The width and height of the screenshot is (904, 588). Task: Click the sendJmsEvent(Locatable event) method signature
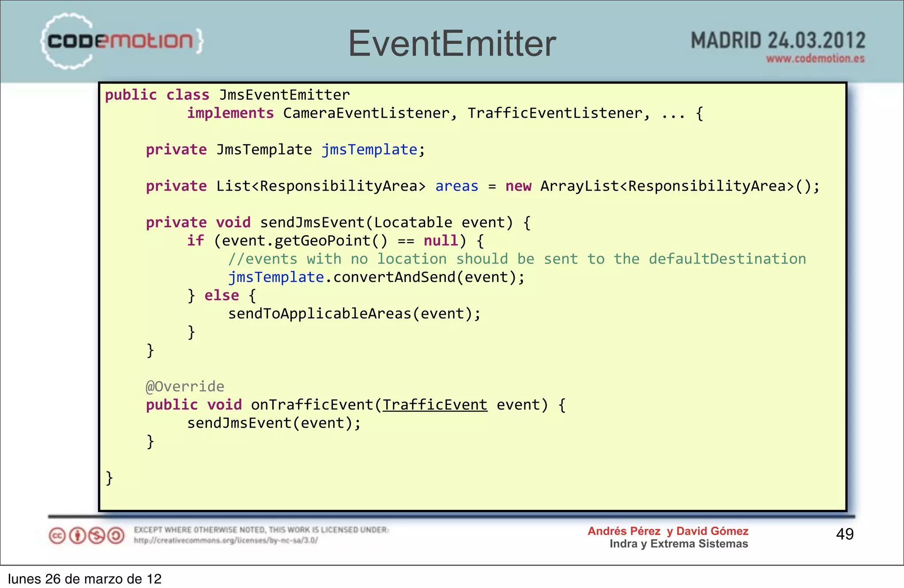point(386,222)
